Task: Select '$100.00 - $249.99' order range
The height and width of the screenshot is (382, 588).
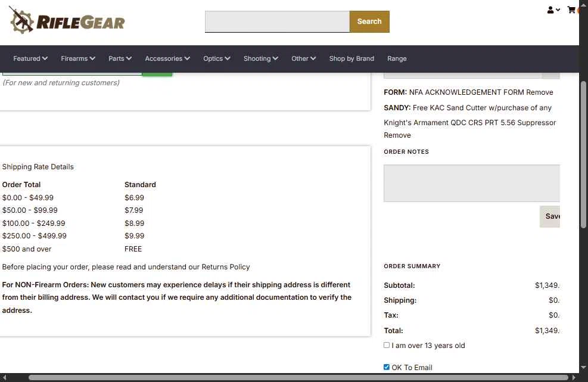Action: (x=33, y=223)
